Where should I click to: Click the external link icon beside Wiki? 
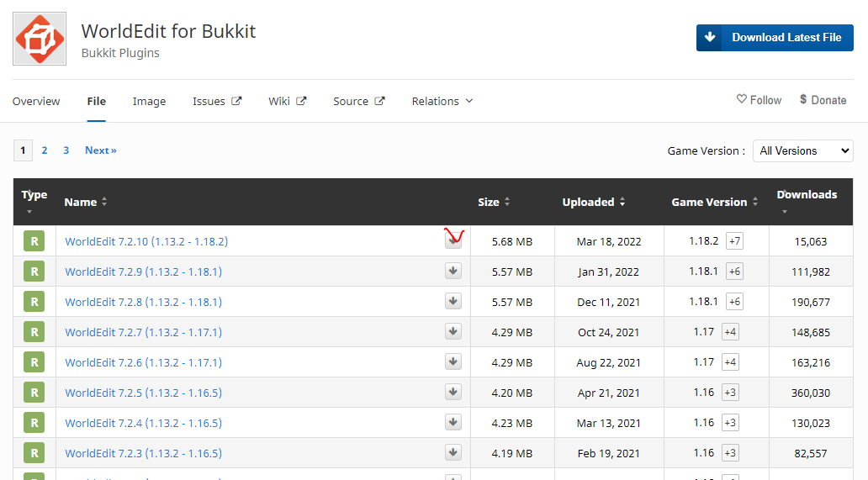click(301, 101)
